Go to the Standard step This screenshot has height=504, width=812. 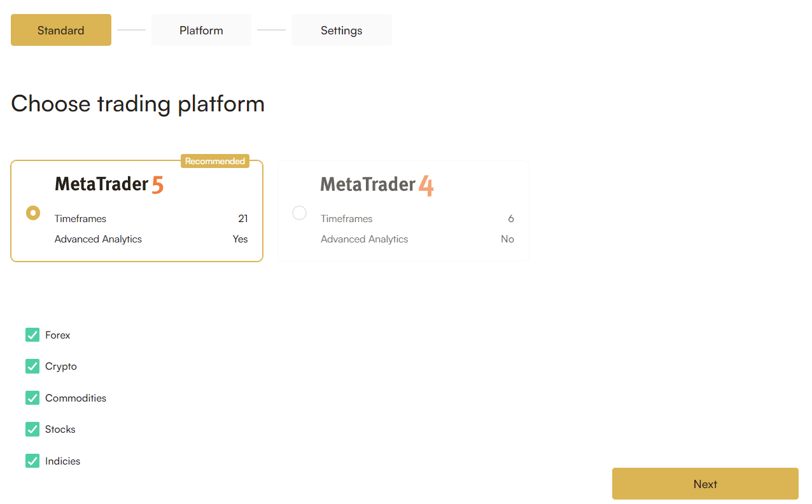[61, 30]
